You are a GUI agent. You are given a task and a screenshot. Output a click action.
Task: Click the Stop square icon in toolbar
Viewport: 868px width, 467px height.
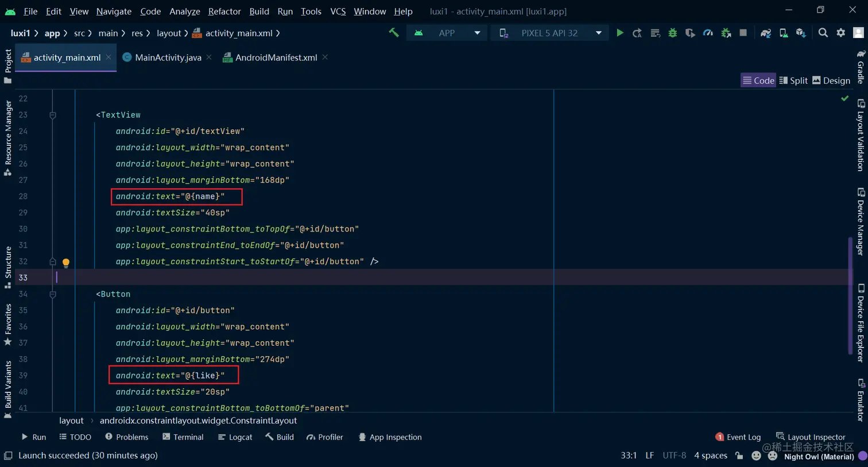click(743, 33)
